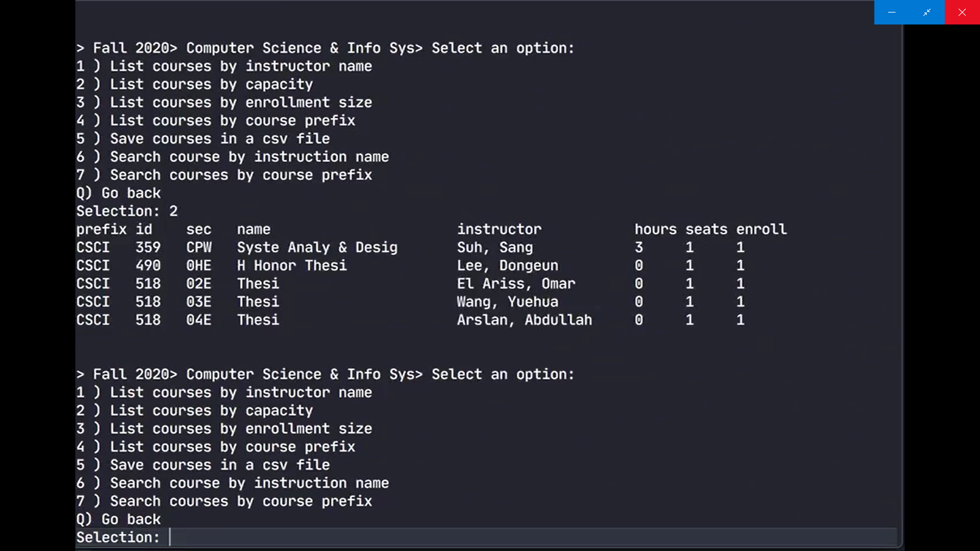Image resolution: width=980 pixels, height=551 pixels.
Task: Click the 'instructor' column header
Action: point(499,229)
